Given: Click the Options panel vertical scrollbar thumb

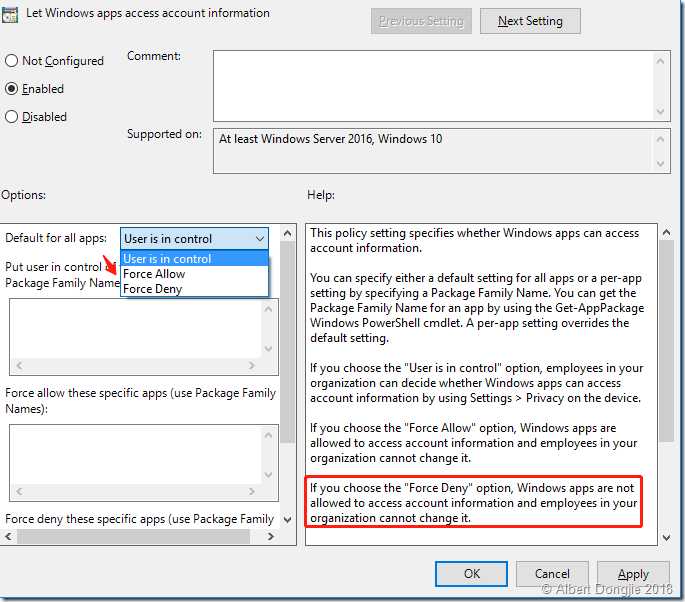Looking at the screenshot, I should tap(287, 342).
